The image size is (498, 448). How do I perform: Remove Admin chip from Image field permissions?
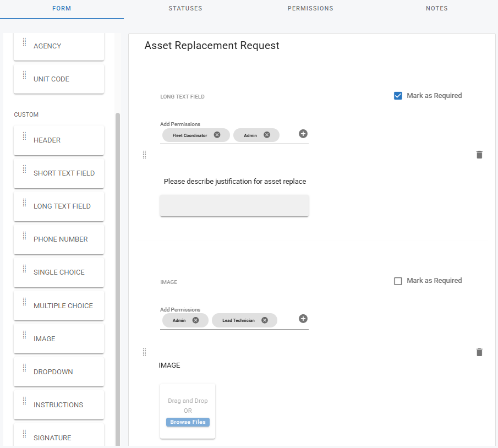click(x=195, y=320)
